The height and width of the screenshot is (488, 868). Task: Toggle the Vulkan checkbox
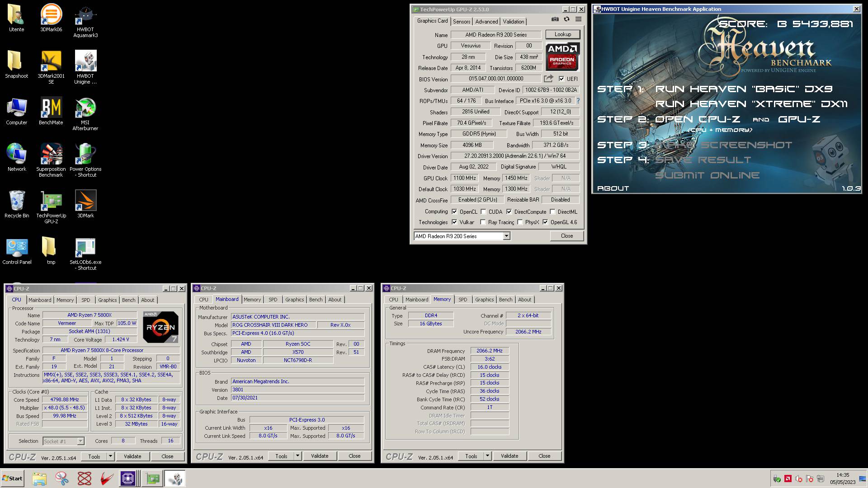pyautogui.click(x=454, y=222)
